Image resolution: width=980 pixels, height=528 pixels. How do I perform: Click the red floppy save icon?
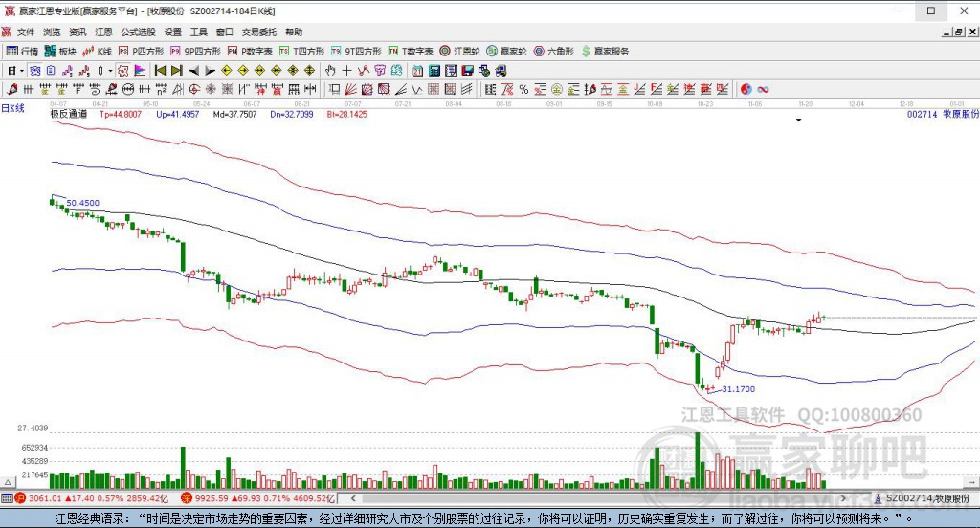click(x=467, y=71)
